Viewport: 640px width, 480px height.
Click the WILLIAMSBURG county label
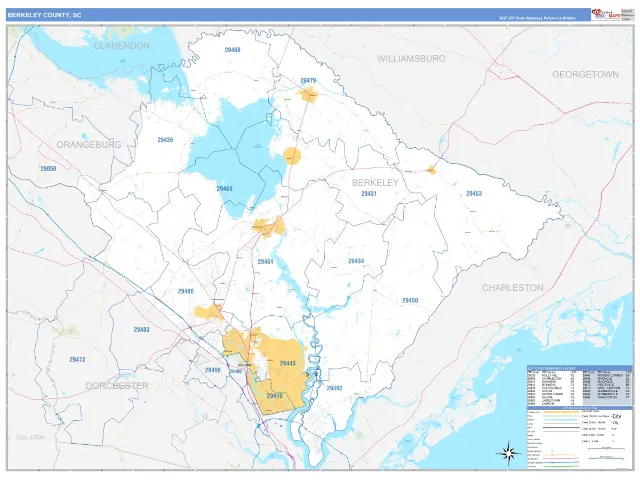point(411,59)
